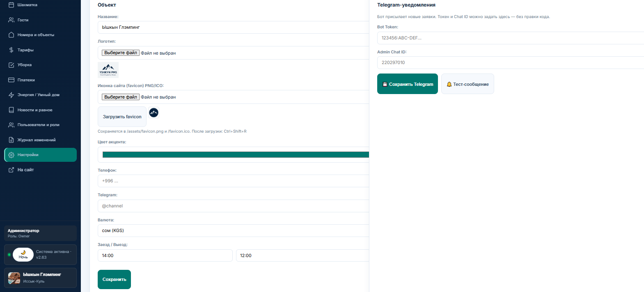Focus the Telegram @channel field
Image resolution: width=644 pixels, height=292 pixels.
click(233, 206)
